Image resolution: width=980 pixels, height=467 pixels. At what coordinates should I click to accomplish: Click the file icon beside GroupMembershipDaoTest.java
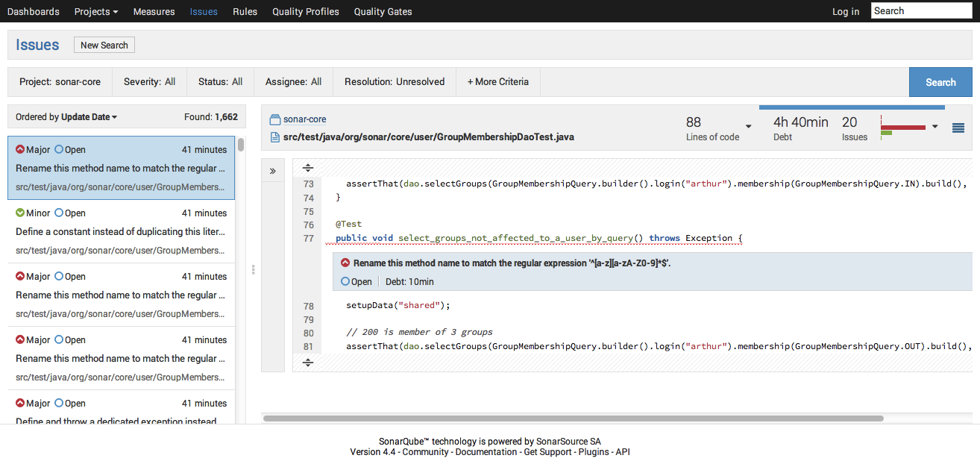point(274,137)
